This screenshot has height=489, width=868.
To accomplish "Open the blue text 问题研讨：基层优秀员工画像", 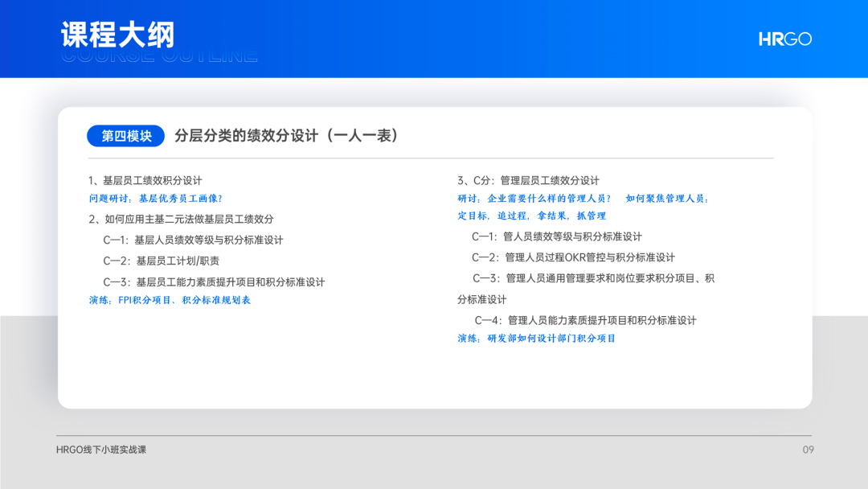I will (155, 199).
